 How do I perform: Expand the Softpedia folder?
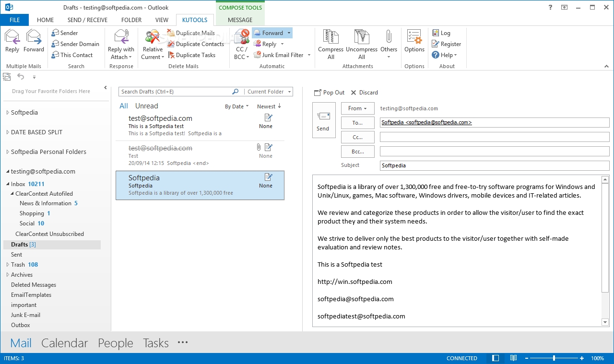[x=8, y=113]
